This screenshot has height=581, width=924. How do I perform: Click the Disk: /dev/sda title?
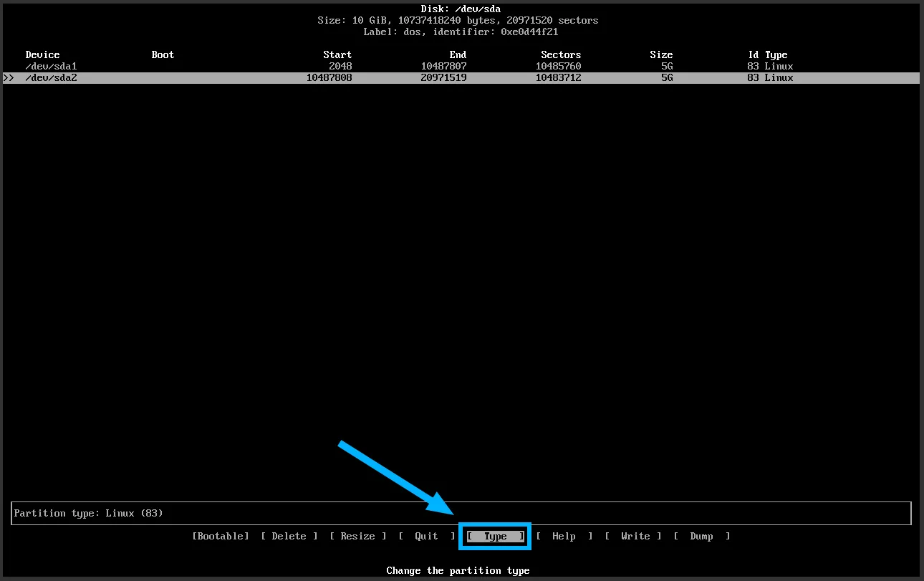[x=461, y=9]
